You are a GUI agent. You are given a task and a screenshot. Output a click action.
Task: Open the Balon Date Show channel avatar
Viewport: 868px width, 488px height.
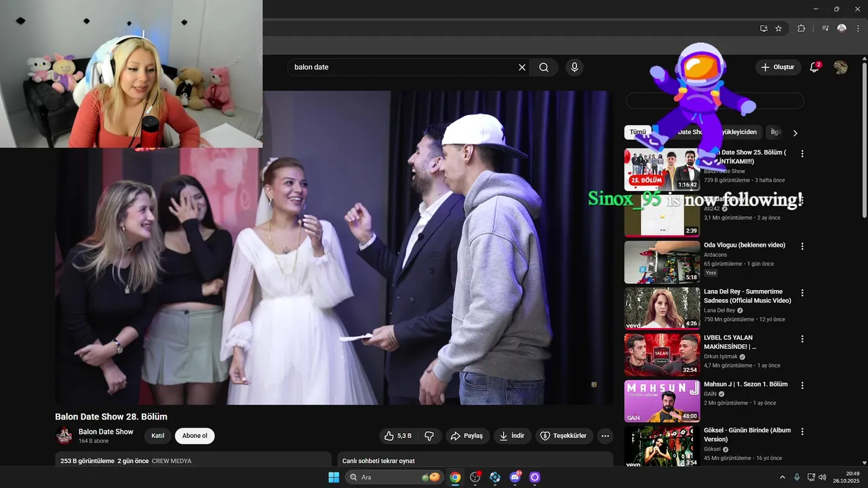point(64,436)
